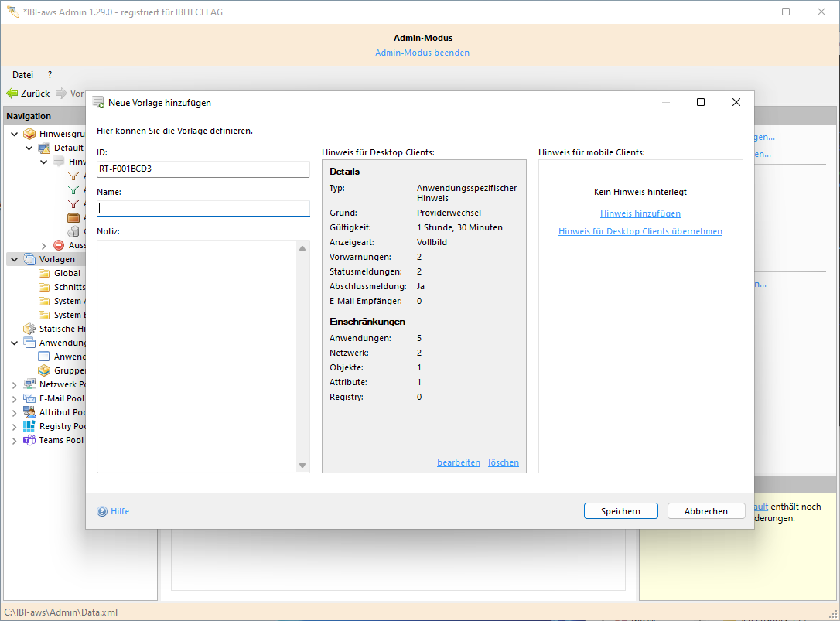Click the Hilfe question mark icon

(102, 511)
